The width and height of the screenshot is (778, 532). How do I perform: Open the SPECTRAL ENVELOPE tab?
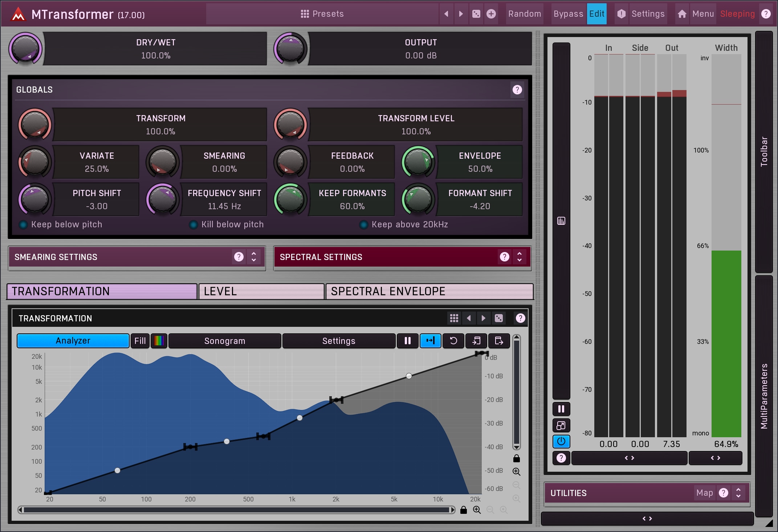tap(429, 291)
